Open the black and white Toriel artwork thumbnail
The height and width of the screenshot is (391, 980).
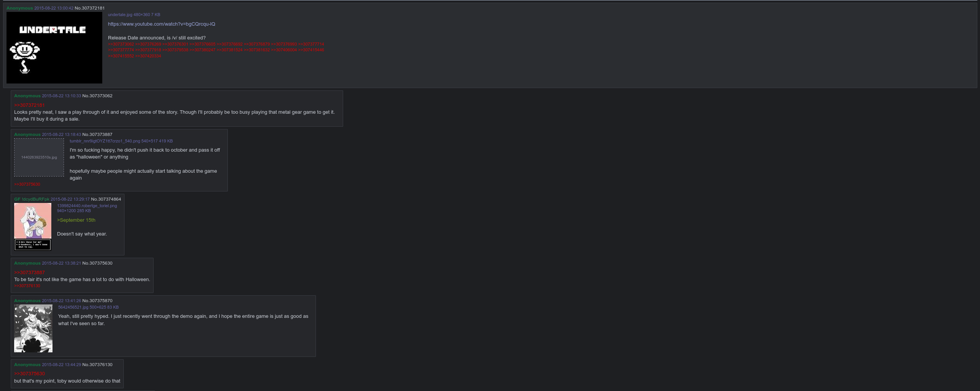tap(33, 329)
